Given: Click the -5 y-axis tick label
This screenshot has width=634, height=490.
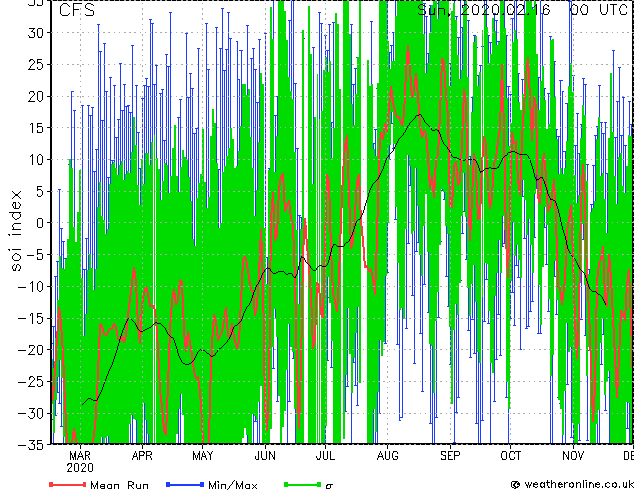Looking at the screenshot, I should click(35, 255).
